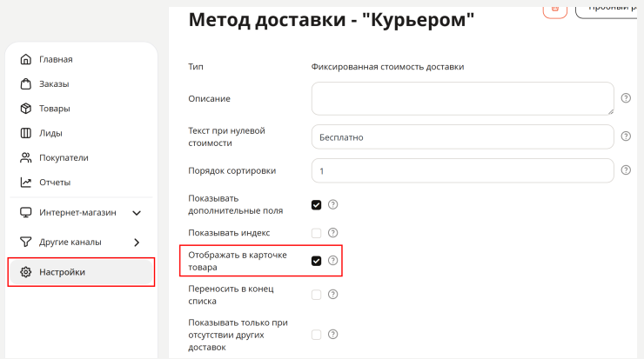Screen dimensions: 644x359
Task: Open help icon for Порядок сортировки
Action: 626,170
